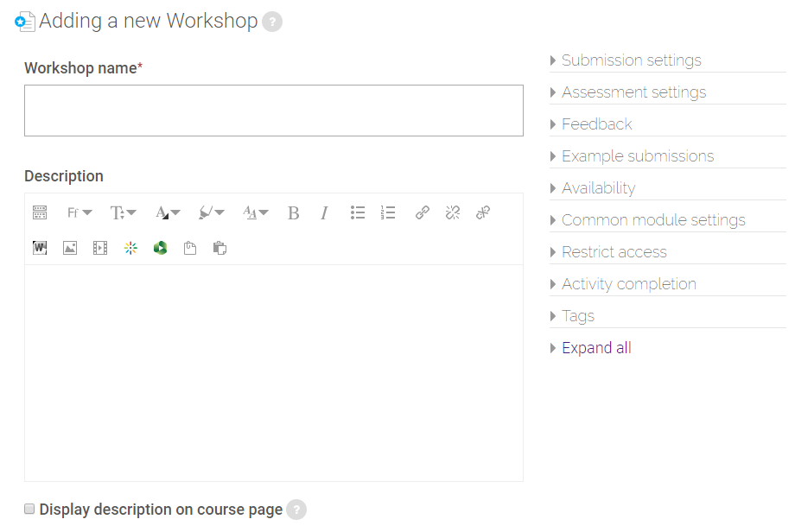
Task: Open the font color dropdown
Action: coord(168,212)
